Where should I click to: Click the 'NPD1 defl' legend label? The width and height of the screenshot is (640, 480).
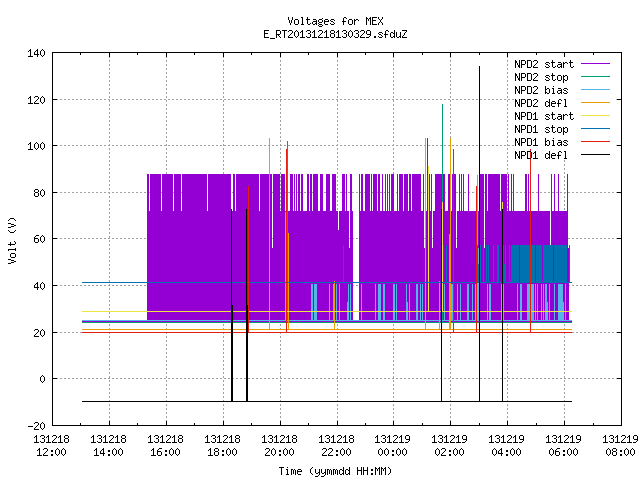point(541,156)
